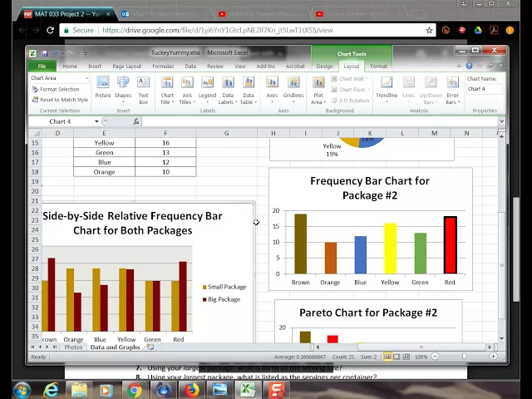
Task: Select the Data and Graphs sheet tab
Action: pos(115,347)
